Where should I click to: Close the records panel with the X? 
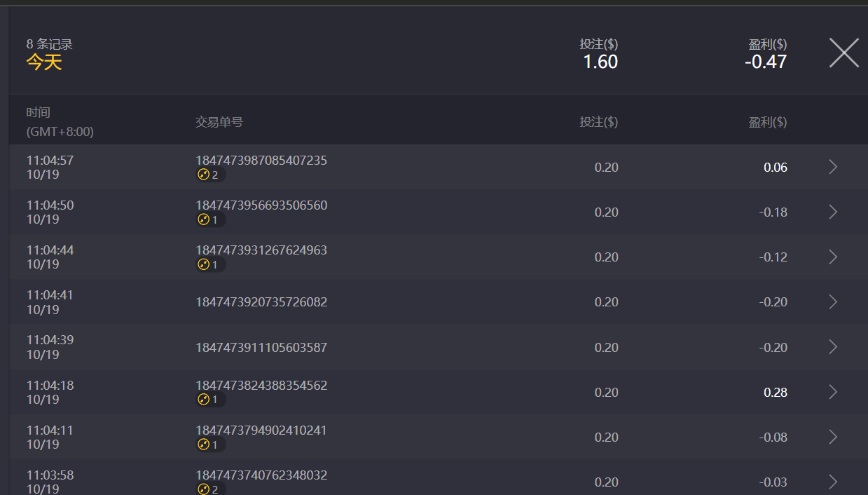[x=843, y=52]
